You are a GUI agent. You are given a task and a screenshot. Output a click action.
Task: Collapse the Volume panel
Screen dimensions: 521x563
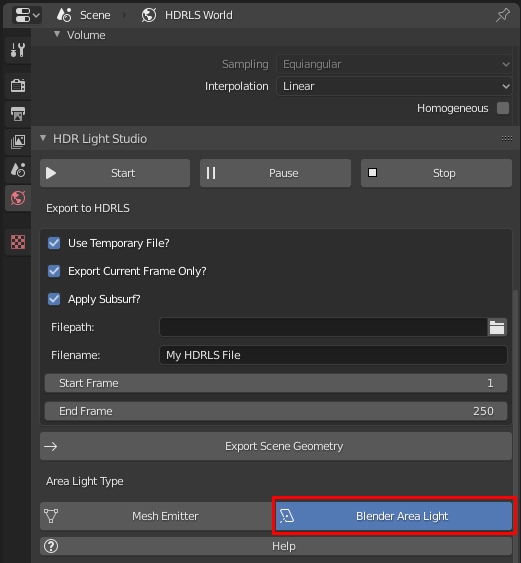57,35
